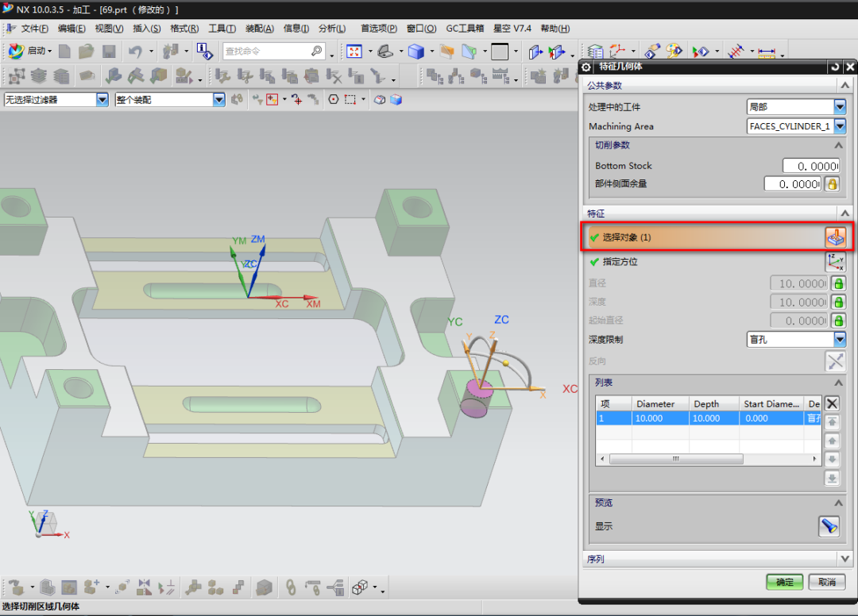Viewport: 858px width, 616px height.
Task: Open the Machining Area dropdown
Action: pos(840,126)
